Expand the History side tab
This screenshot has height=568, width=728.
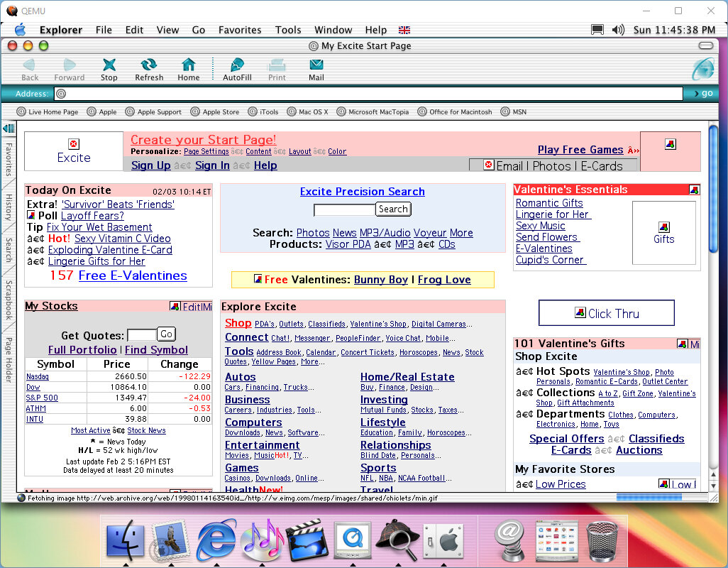coord(9,208)
